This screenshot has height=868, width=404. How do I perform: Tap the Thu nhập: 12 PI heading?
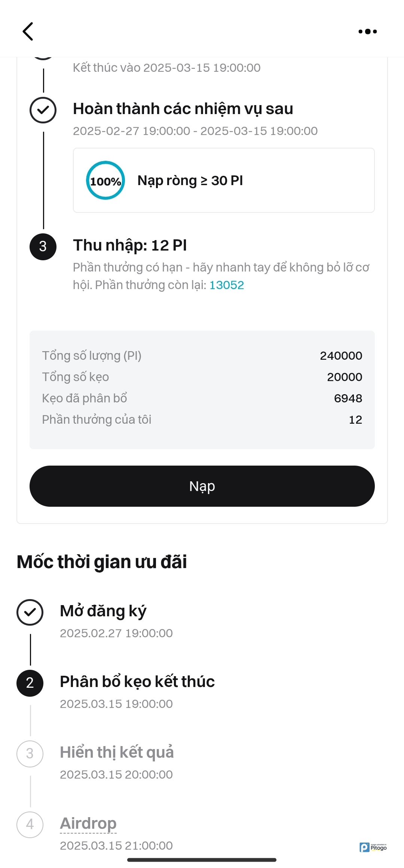coord(130,245)
